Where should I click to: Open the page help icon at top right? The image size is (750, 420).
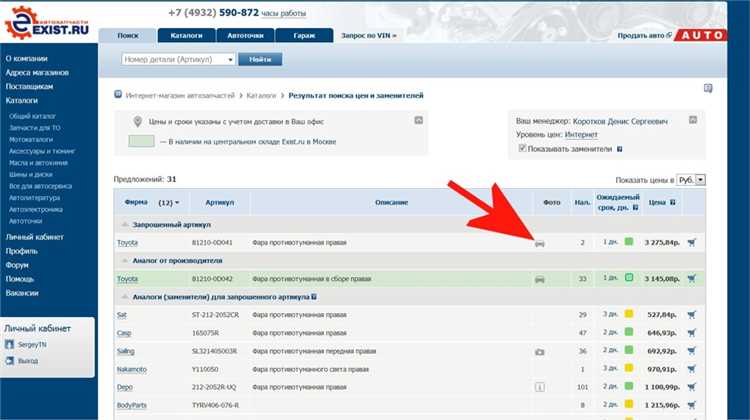pos(708,88)
